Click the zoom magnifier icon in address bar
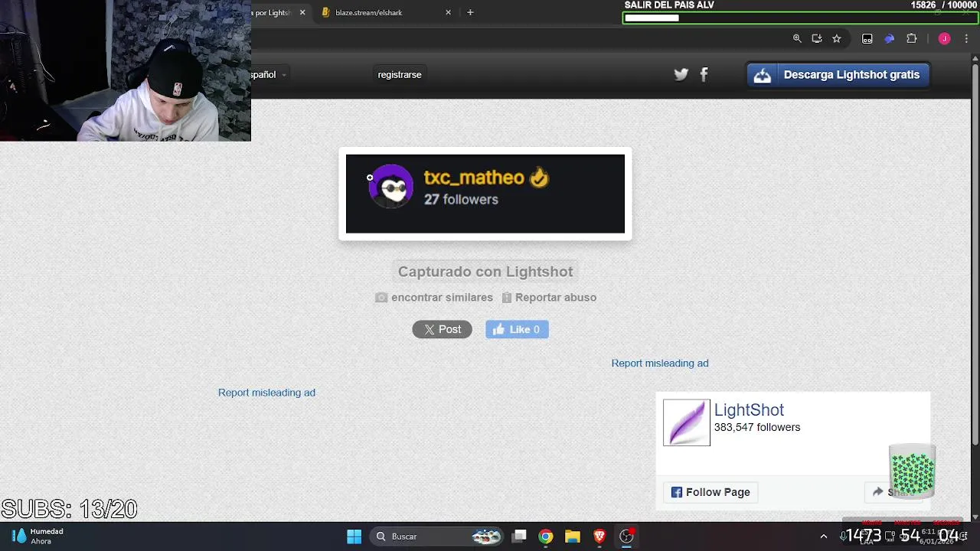 (x=797, y=38)
